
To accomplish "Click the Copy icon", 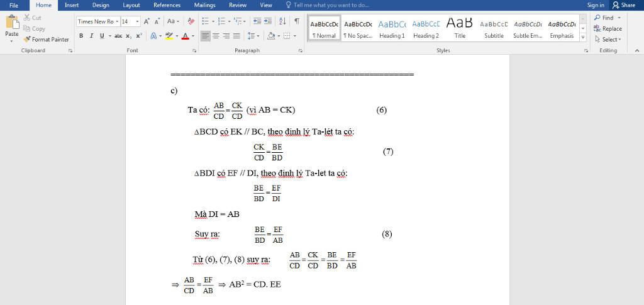I will 26,29.
